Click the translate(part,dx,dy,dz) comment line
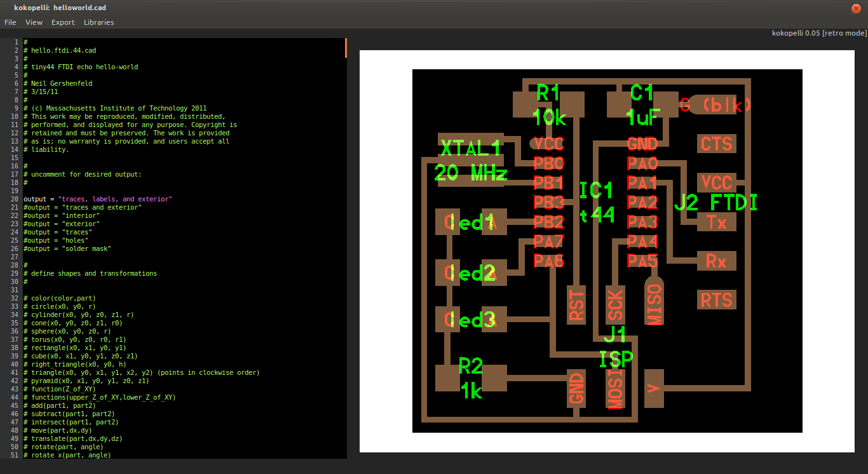Image resolution: width=868 pixels, height=474 pixels. tap(73, 438)
